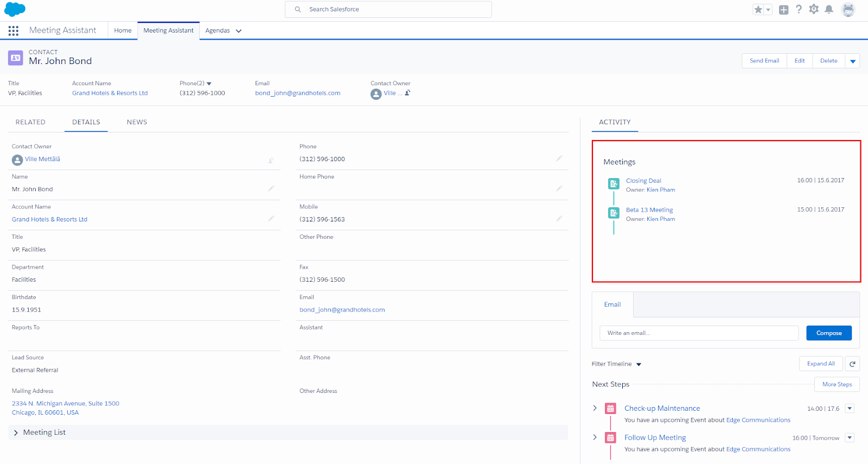Edit the Home Phone field pencil icon
The image size is (868, 464).
click(x=559, y=188)
